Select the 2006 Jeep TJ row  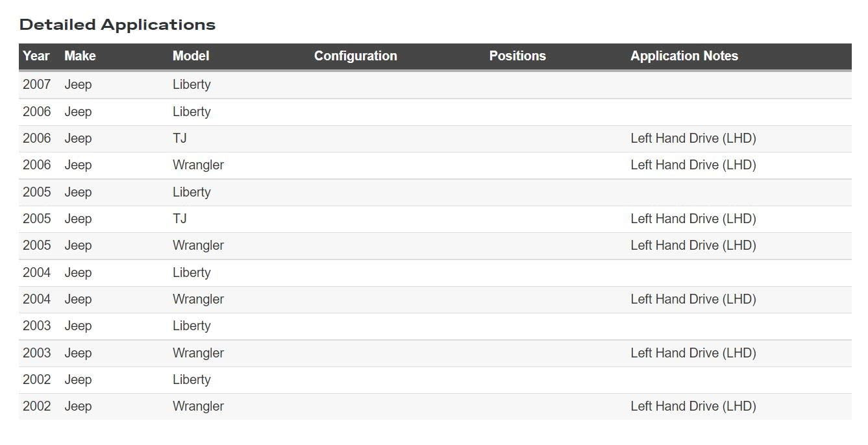(435, 138)
